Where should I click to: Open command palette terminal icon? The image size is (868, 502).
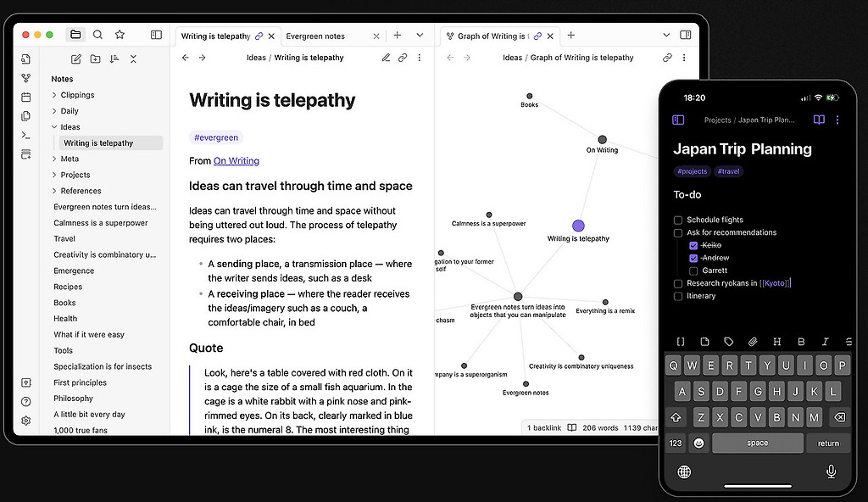(25, 135)
